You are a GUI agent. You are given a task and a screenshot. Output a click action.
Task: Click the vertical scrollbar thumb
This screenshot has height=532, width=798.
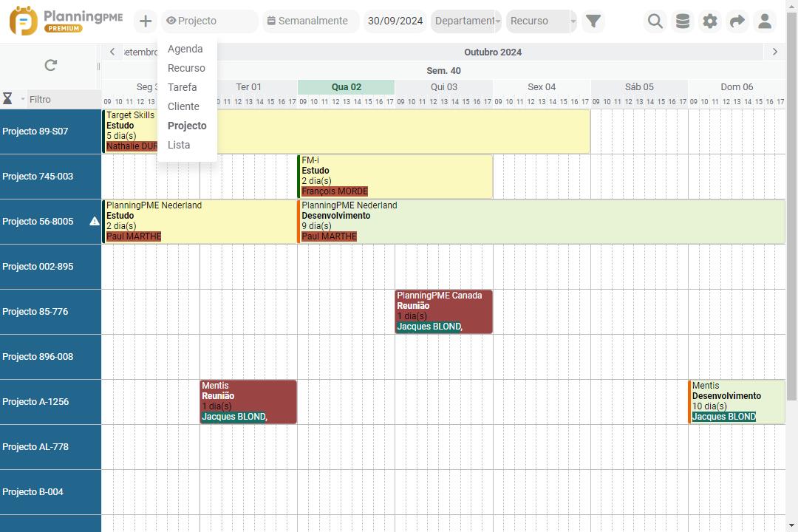pos(791,206)
